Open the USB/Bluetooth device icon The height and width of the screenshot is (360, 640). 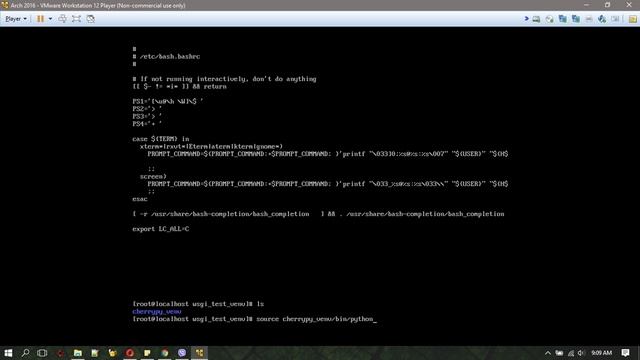coord(602,19)
